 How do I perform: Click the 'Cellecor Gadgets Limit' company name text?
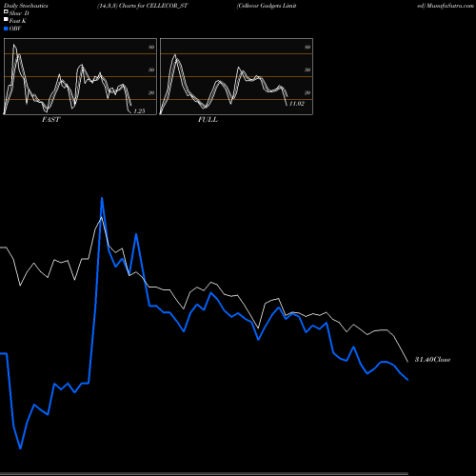[x=267, y=6]
